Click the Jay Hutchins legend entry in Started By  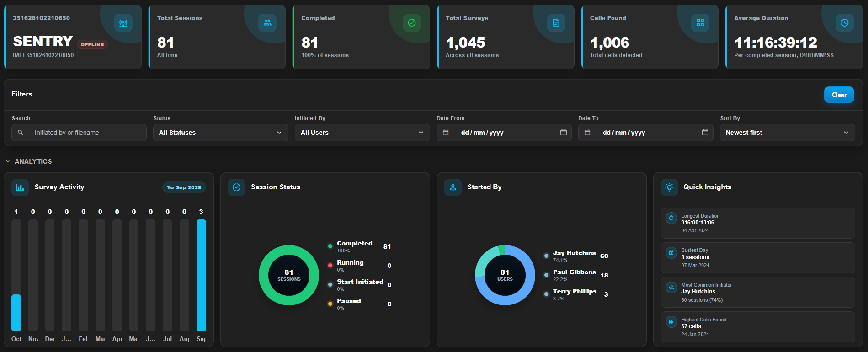click(x=576, y=256)
